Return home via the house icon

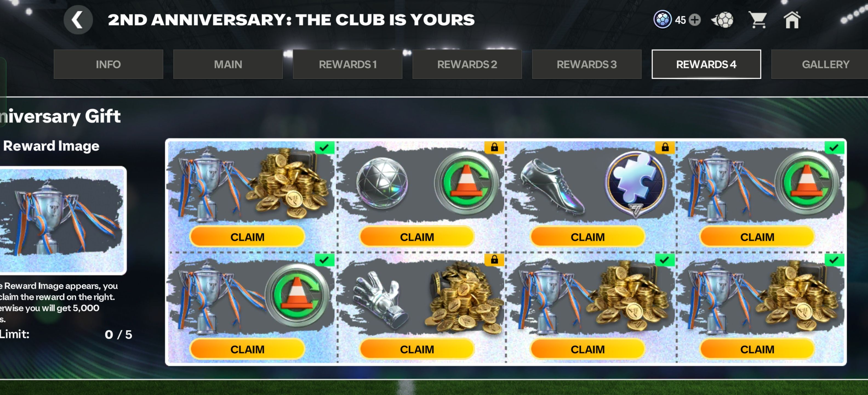pos(792,20)
